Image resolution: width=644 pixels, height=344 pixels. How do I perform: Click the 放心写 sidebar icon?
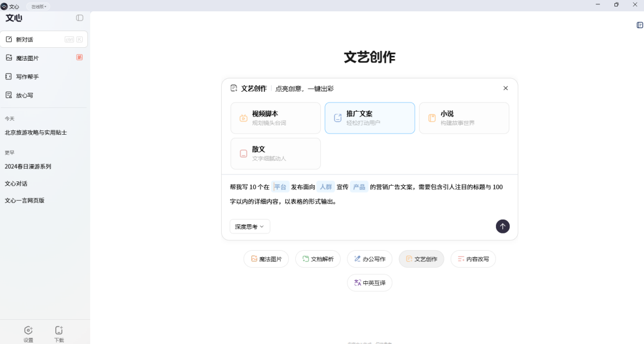[9, 95]
